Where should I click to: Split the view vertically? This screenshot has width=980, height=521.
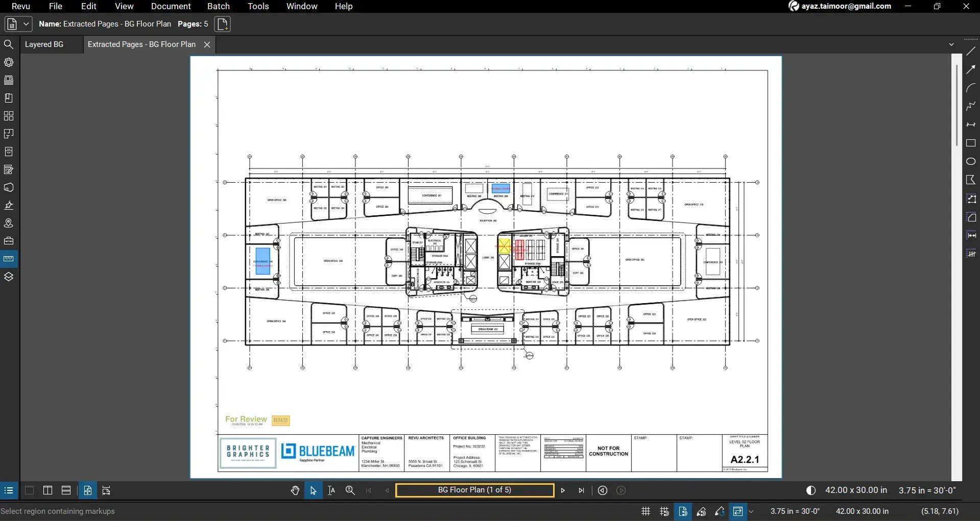tap(47, 490)
